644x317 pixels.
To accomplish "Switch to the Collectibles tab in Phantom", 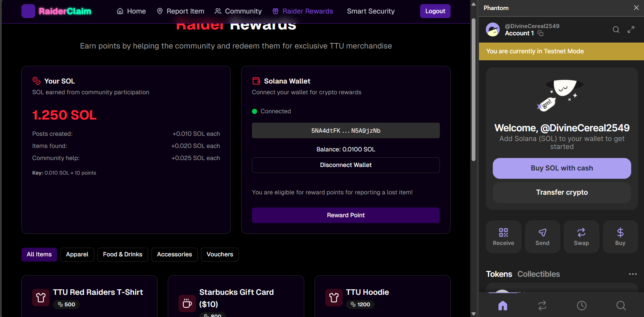I will (x=538, y=274).
